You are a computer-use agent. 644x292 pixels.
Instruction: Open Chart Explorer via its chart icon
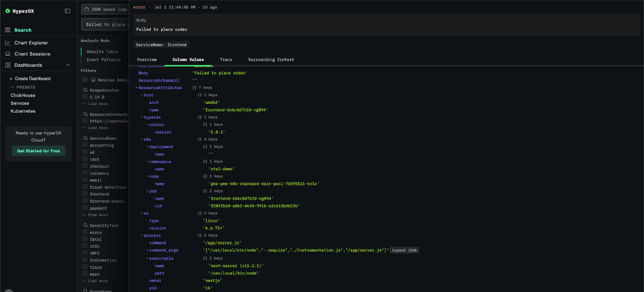7,43
